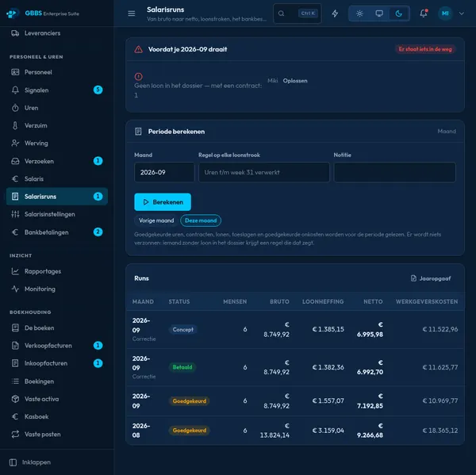
Task: Click the De boeken book icon
Action: (15, 328)
